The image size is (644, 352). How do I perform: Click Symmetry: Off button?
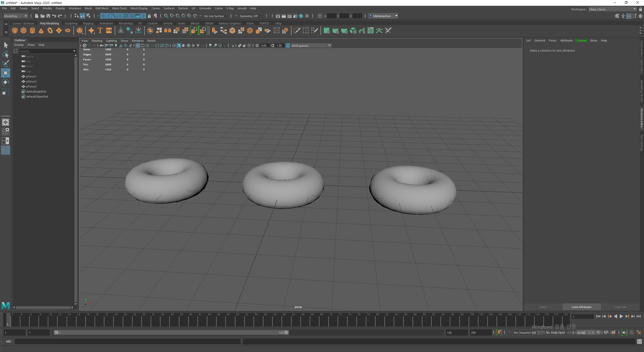(x=249, y=16)
